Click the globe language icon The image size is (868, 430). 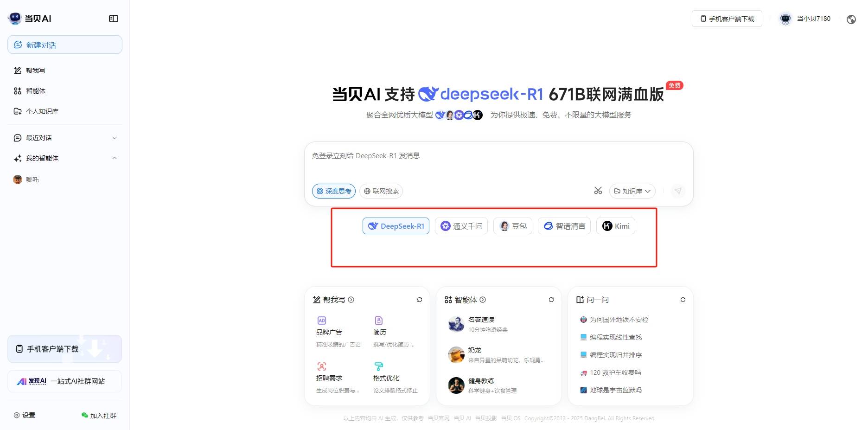point(851,19)
